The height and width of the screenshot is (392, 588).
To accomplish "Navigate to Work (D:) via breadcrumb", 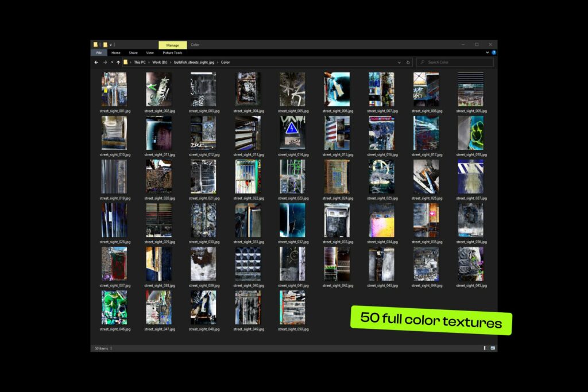I will (x=160, y=61).
